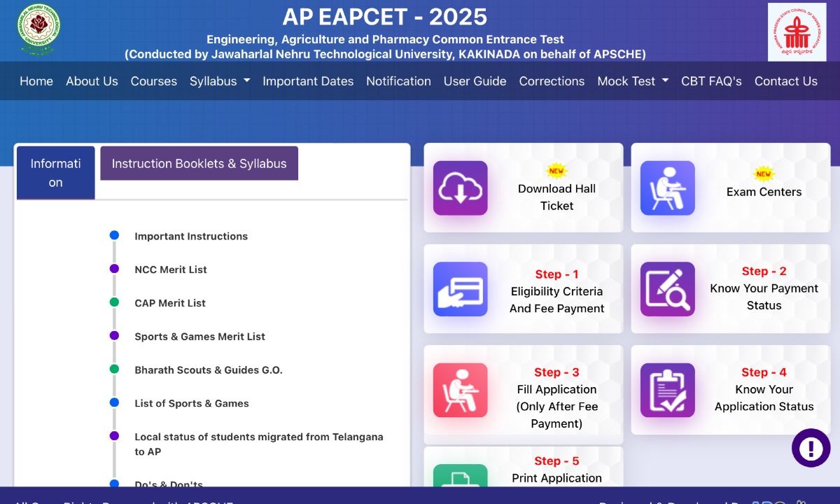
Task: Click the purple bullet beside NCC Merit List
Action: 114,269
